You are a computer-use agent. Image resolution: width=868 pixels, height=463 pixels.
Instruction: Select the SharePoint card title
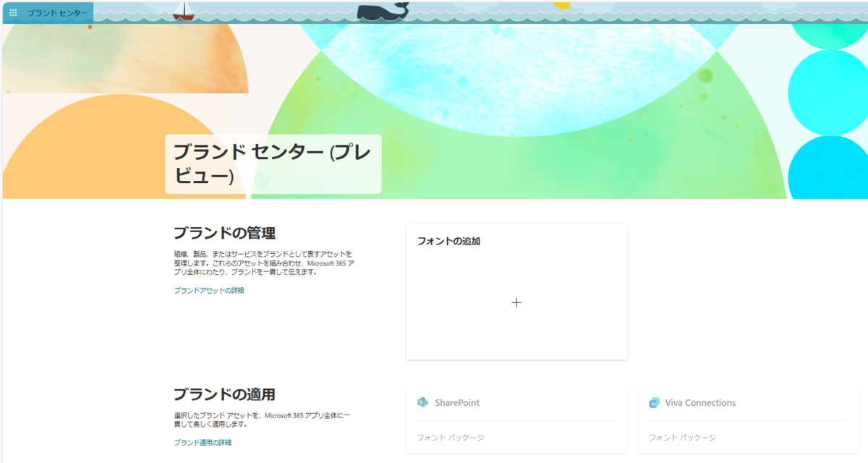[x=457, y=402]
